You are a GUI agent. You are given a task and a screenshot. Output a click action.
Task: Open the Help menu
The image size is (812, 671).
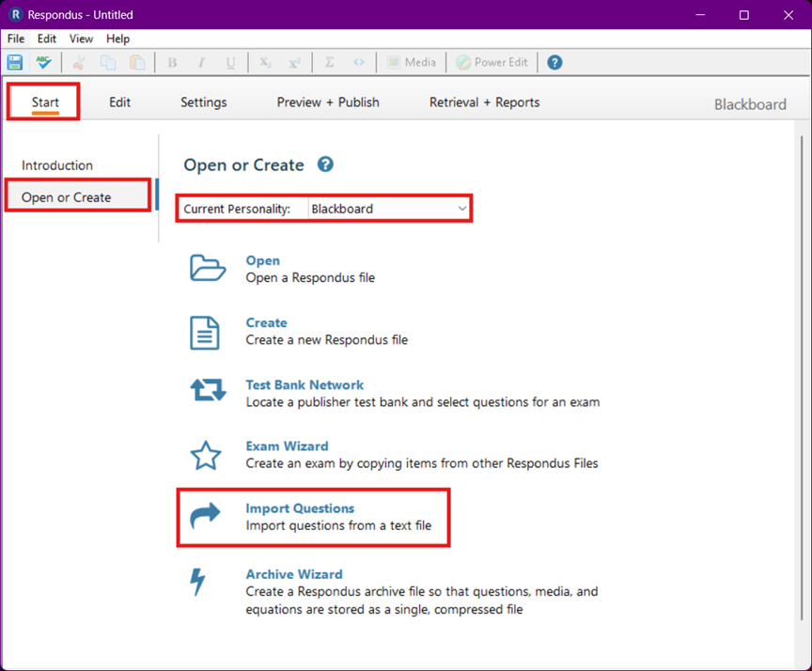[118, 39]
